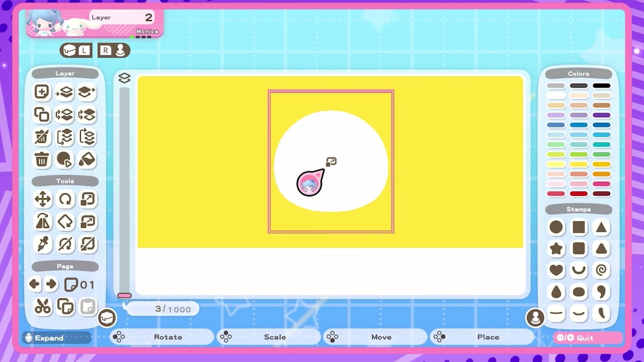Click the Scale button in bottom bar
The width and height of the screenshot is (644, 362).
pos(268,337)
